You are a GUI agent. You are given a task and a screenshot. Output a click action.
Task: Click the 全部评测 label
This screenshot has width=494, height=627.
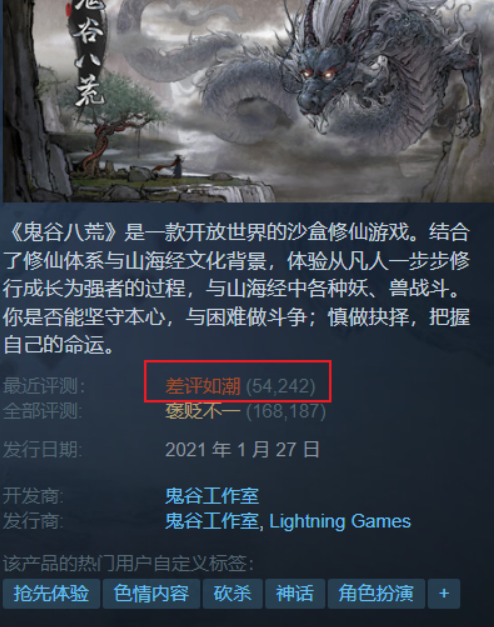[x=43, y=411]
